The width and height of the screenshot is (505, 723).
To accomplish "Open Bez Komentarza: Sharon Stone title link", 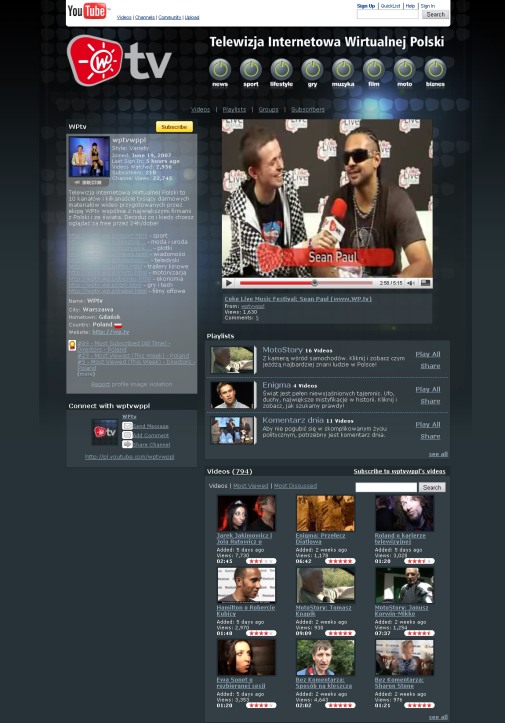I will (399, 683).
